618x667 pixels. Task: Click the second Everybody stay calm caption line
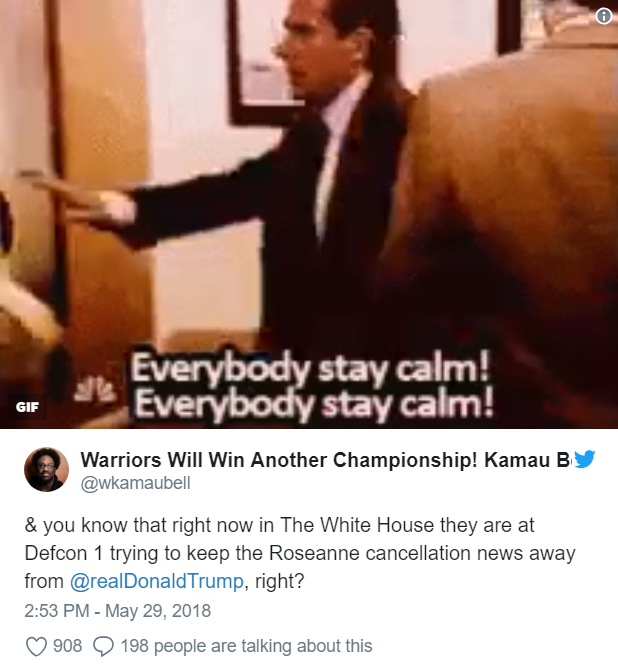click(313, 402)
